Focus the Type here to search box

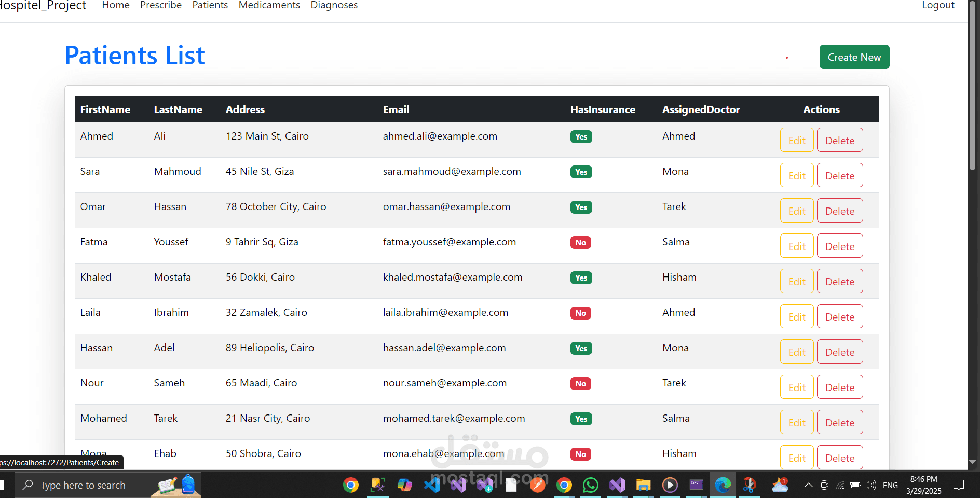(x=108, y=485)
